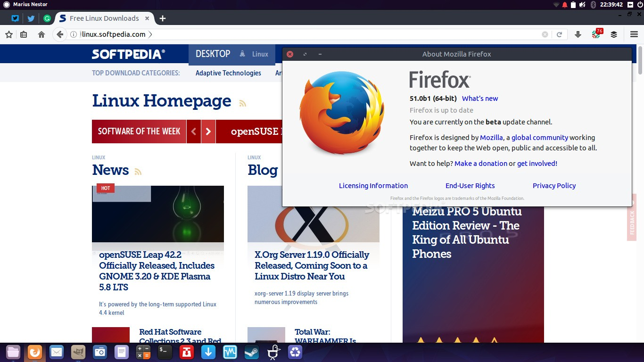This screenshot has height=362, width=644.
Task: Launch GIMP from the dock
Action: tap(78, 352)
